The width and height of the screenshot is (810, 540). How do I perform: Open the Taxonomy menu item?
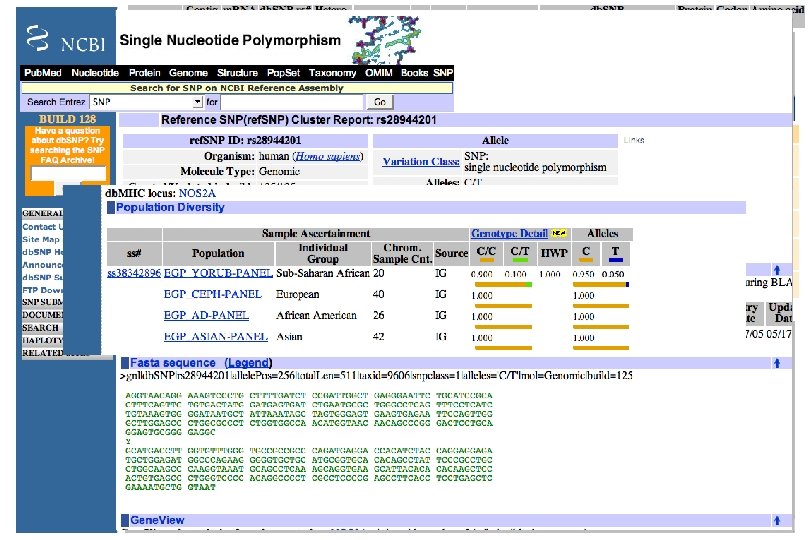click(332, 73)
